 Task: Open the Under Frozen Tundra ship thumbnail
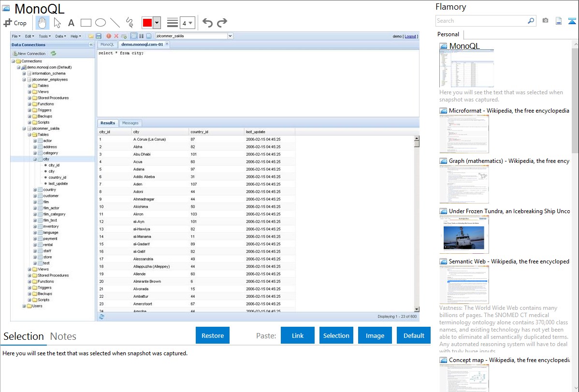click(x=464, y=234)
